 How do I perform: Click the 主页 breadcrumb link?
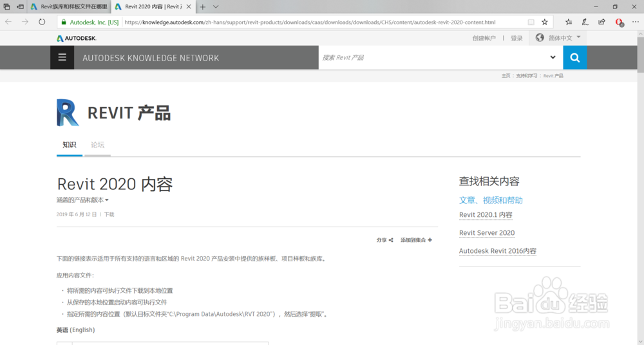coord(506,76)
